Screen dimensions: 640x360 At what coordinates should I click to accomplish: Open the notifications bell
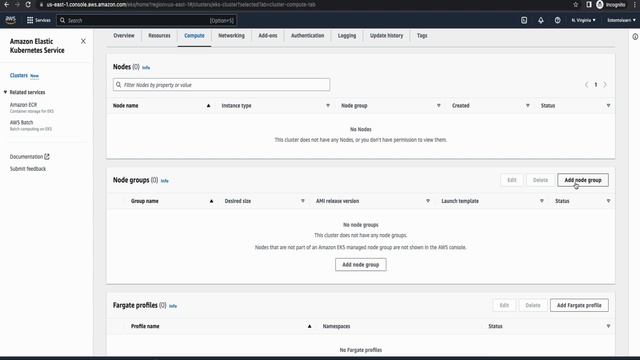click(x=541, y=20)
